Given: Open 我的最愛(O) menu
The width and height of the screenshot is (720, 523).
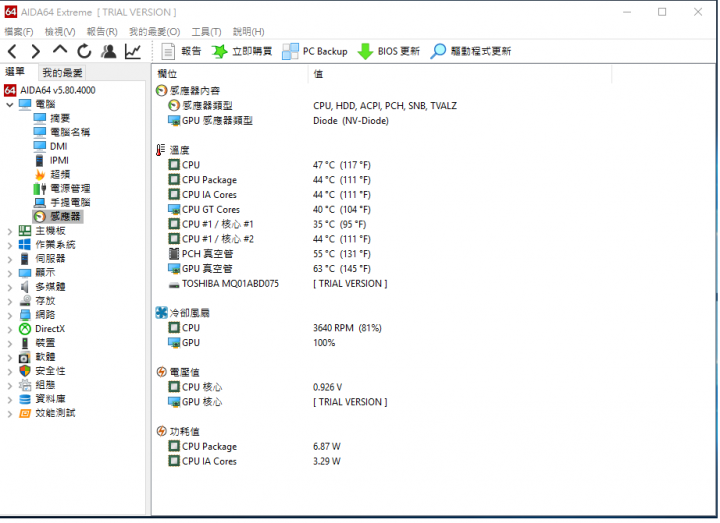Looking at the screenshot, I should [x=154, y=32].
